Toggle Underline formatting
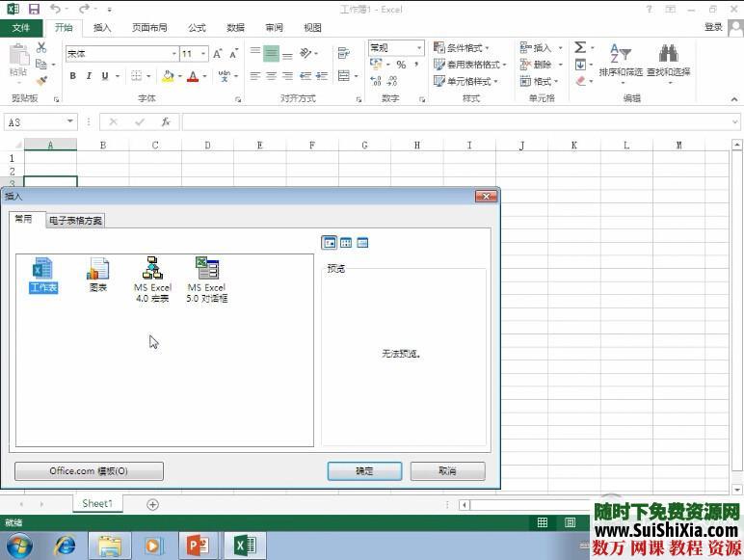 coord(105,76)
